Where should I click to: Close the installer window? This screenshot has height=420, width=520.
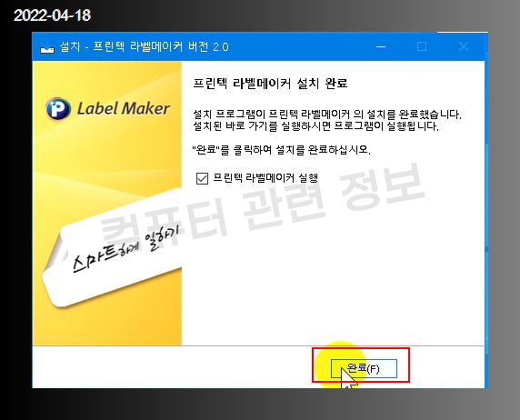464,46
